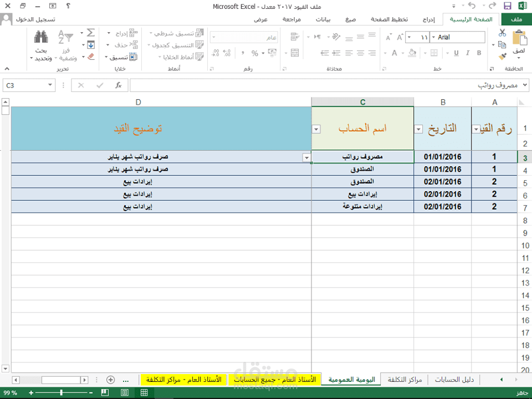The width and height of the screenshot is (532, 399).
Task: Click the New Sheet (+) button
Action: [111, 380]
